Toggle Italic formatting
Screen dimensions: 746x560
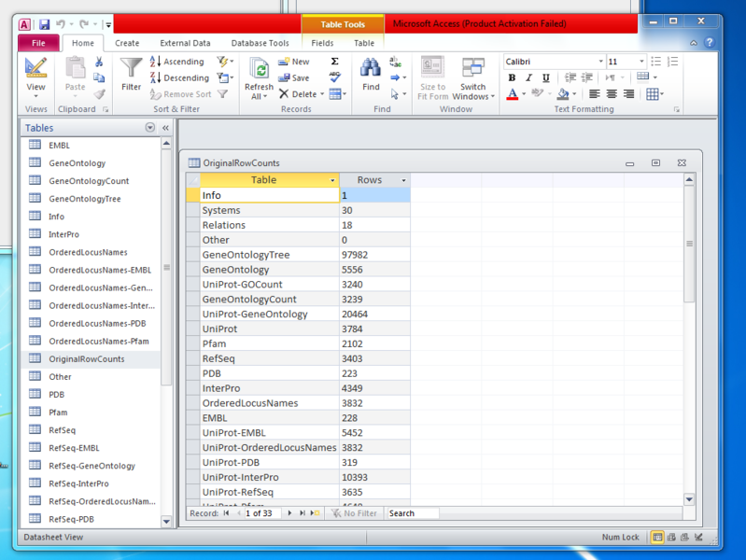[x=528, y=77]
